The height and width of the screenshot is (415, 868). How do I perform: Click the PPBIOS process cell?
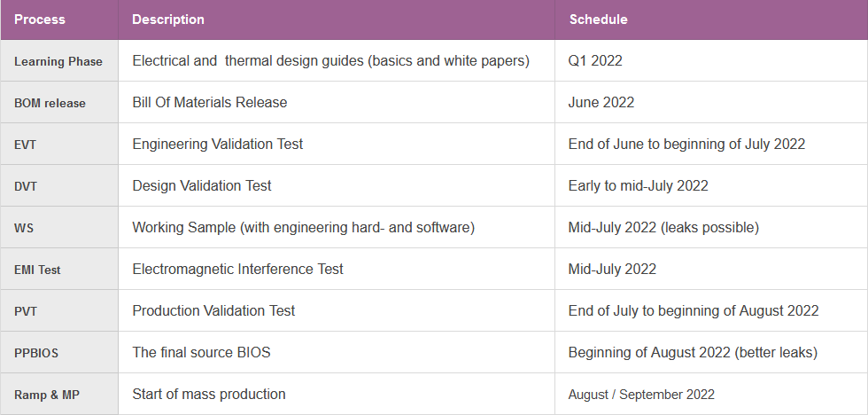coord(36,353)
